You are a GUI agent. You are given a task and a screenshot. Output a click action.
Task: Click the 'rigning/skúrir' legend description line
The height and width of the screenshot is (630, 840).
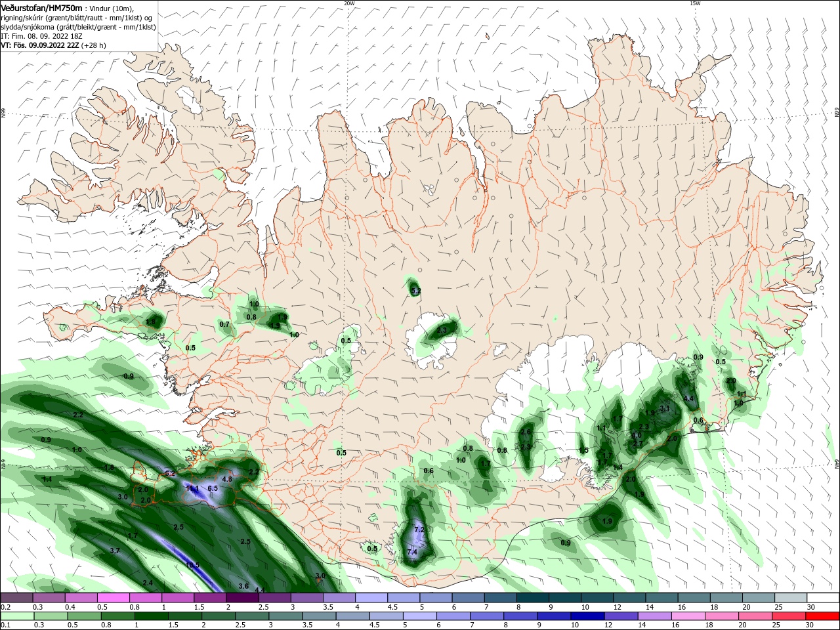pos(77,18)
